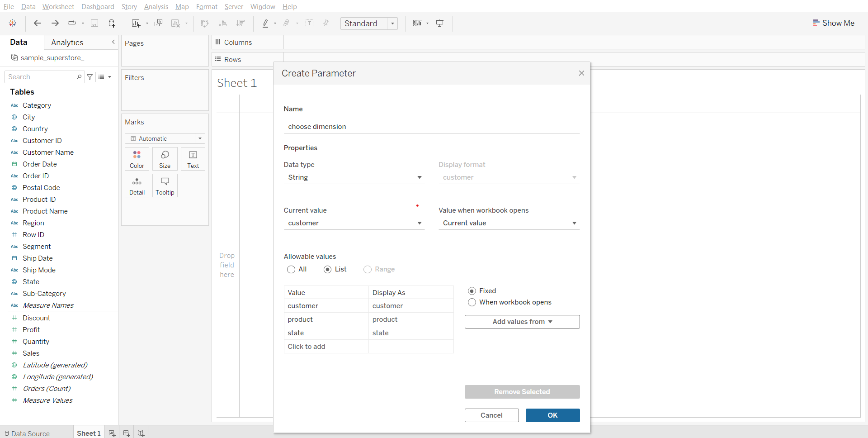Open the Color marks card
The width and height of the screenshot is (868, 438).
(x=137, y=159)
